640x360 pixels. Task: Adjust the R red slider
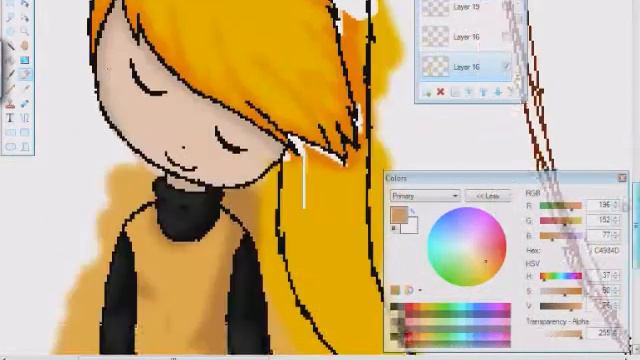point(561,206)
